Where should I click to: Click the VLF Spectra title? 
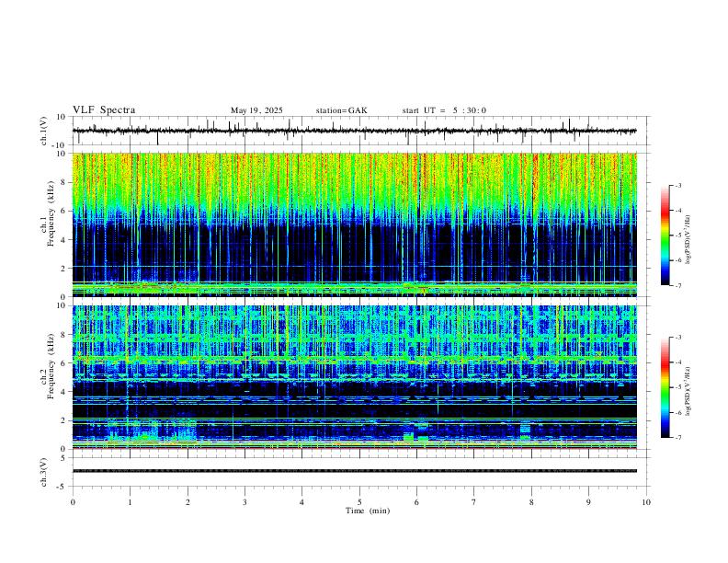[x=104, y=110]
